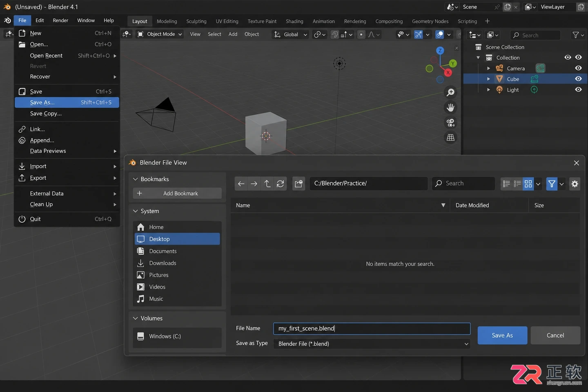Screen dimensions: 588x392
Task: Hide the Camera object in outliner
Action: coord(578,68)
